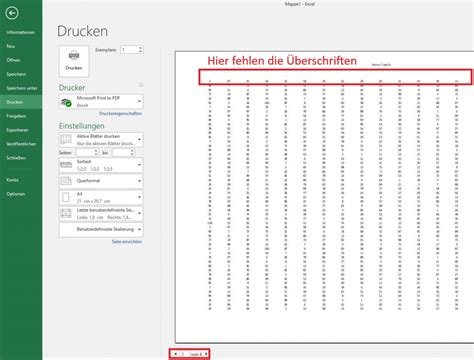Click the Seiten from-page input field
The height and width of the screenshot is (360, 474).
point(85,153)
